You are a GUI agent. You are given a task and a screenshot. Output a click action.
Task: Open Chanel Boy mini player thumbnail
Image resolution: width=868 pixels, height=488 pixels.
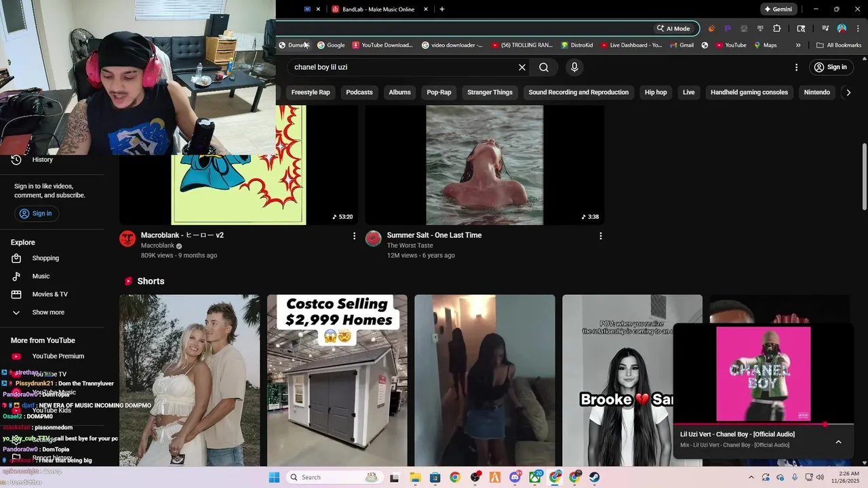click(764, 374)
